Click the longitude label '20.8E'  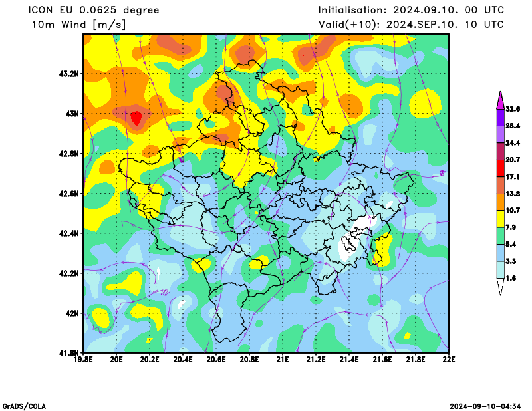tap(249, 359)
